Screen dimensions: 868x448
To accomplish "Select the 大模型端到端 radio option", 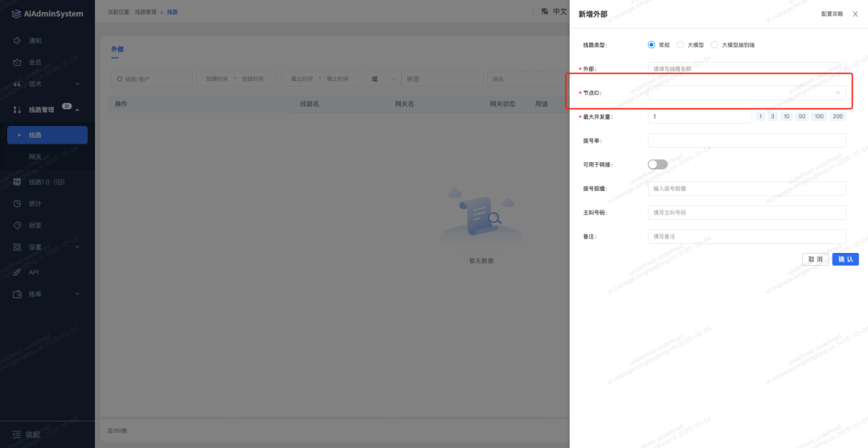I will [x=715, y=45].
